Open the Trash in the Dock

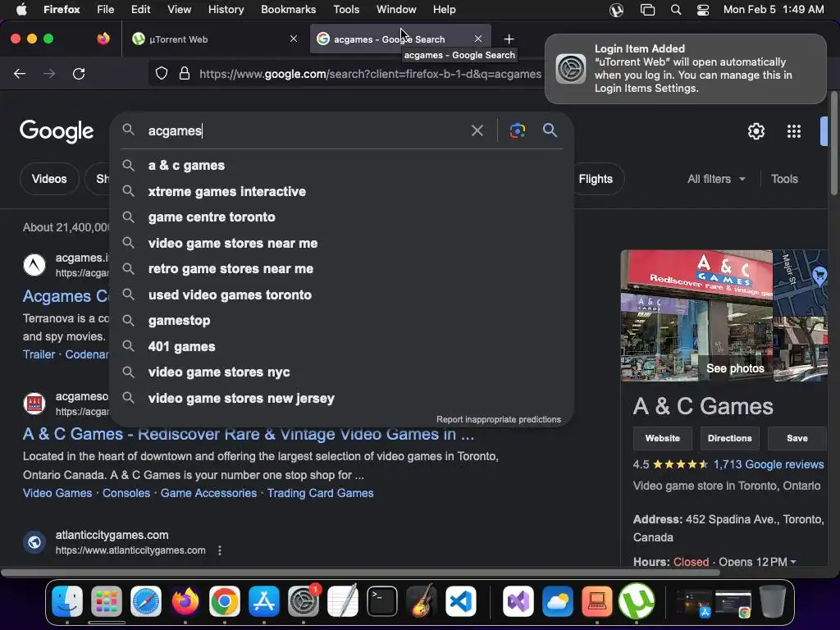point(773,601)
